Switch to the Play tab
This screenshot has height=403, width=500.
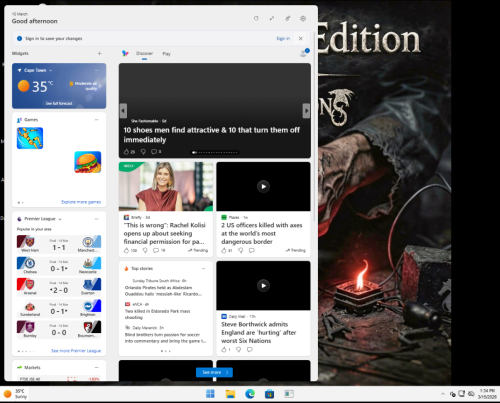166,54
